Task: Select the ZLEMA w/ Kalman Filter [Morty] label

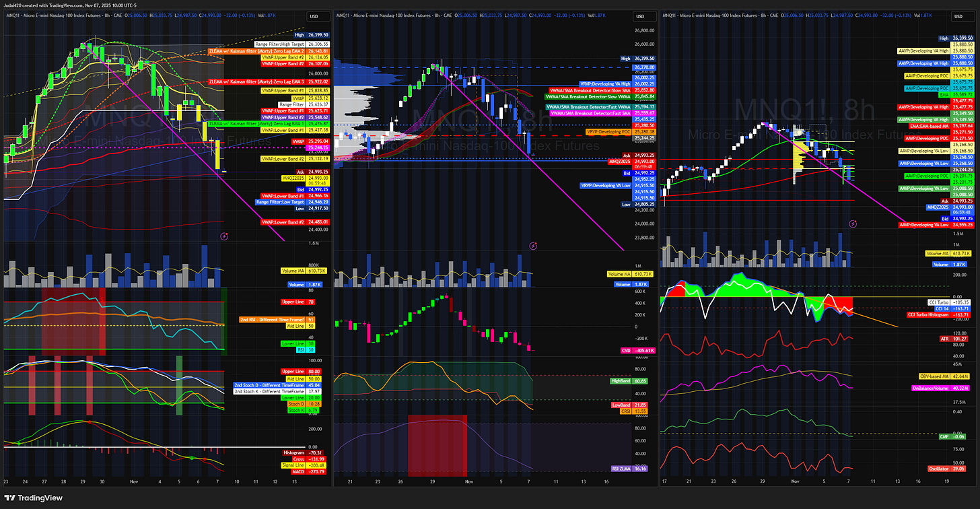Action: (x=257, y=51)
